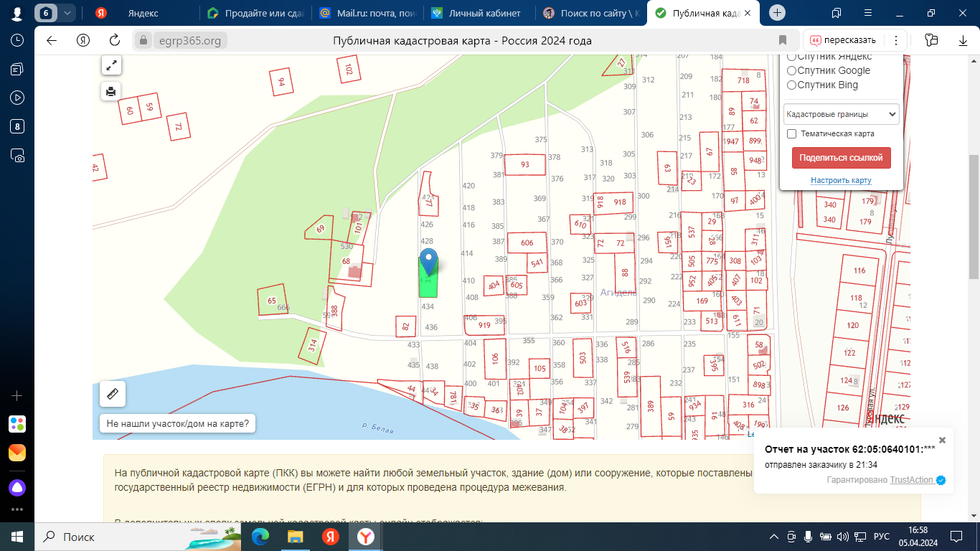The width and height of the screenshot is (980, 551).
Task: Enable Тематическая карта checkbox
Action: [x=792, y=133]
